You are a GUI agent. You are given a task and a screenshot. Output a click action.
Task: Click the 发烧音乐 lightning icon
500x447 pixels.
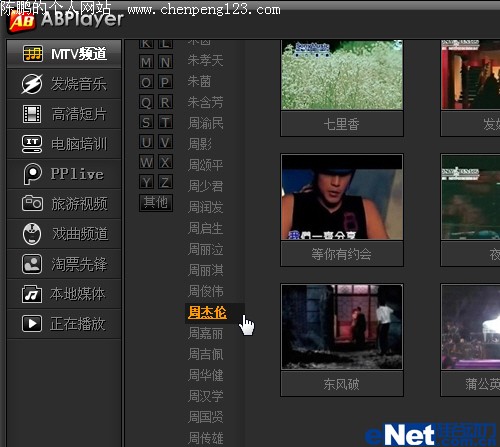pyautogui.click(x=32, y=84)
